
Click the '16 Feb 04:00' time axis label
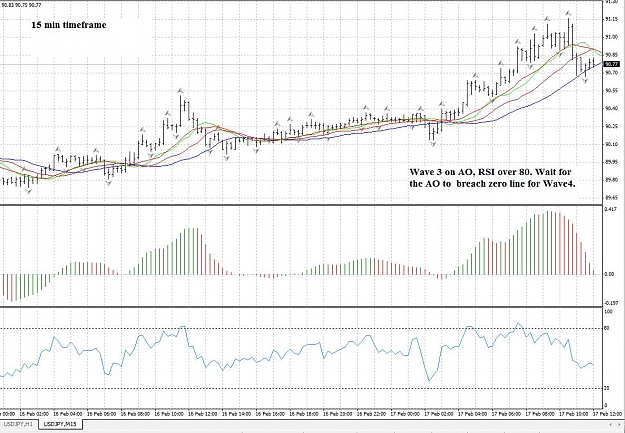(67, 414)
